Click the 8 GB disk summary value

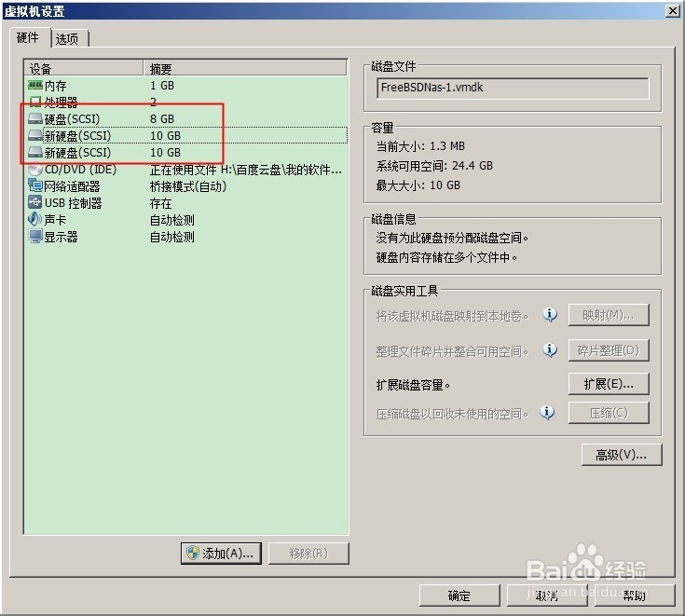pyautogui.click(x=162, y=119)
